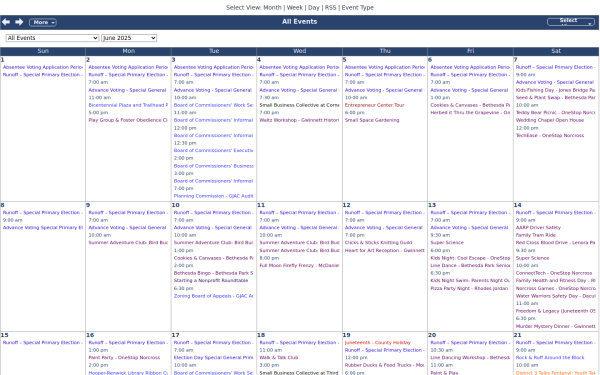Open AARP Driver Safety event
This screenshot has width=600, height=375.
click(538, 227)
